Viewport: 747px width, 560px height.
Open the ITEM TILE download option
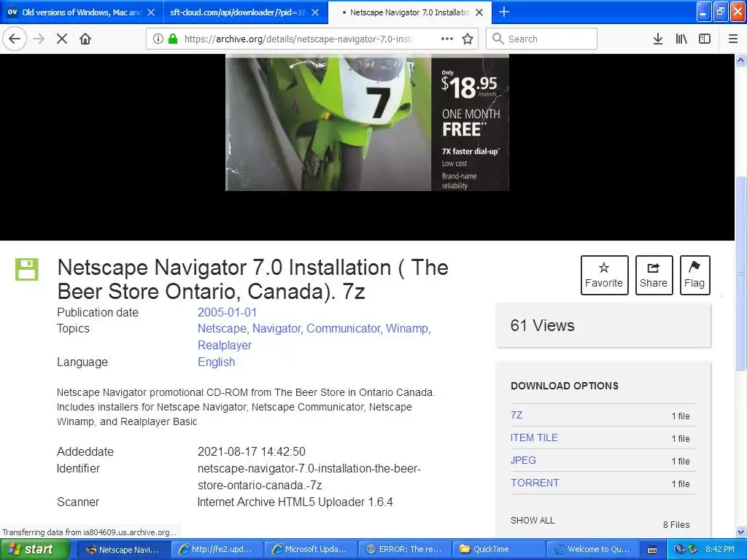534,437
